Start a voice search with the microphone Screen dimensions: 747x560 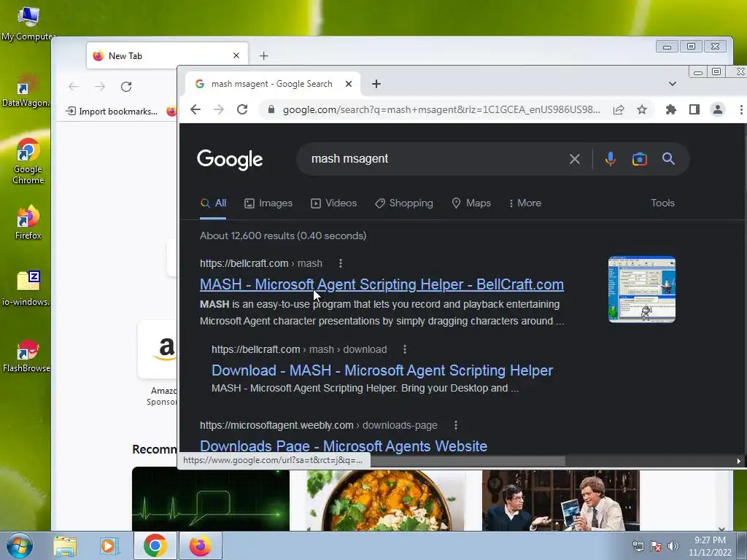tap(611, 159)
